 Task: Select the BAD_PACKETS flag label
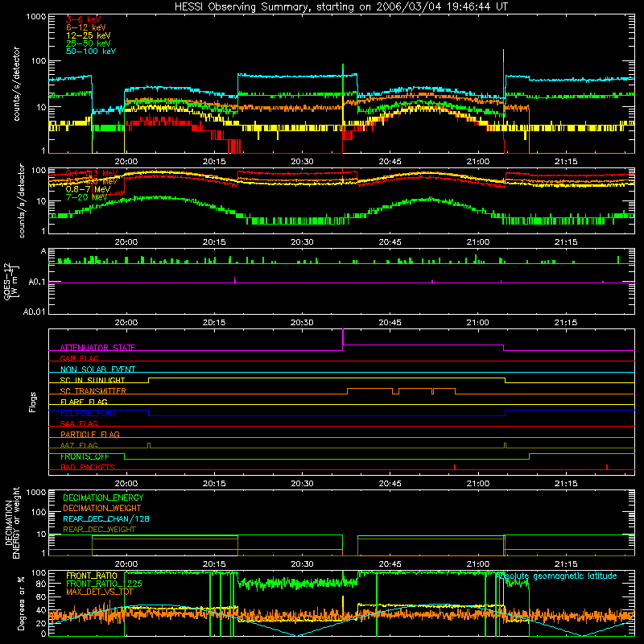tap(87, 467)
